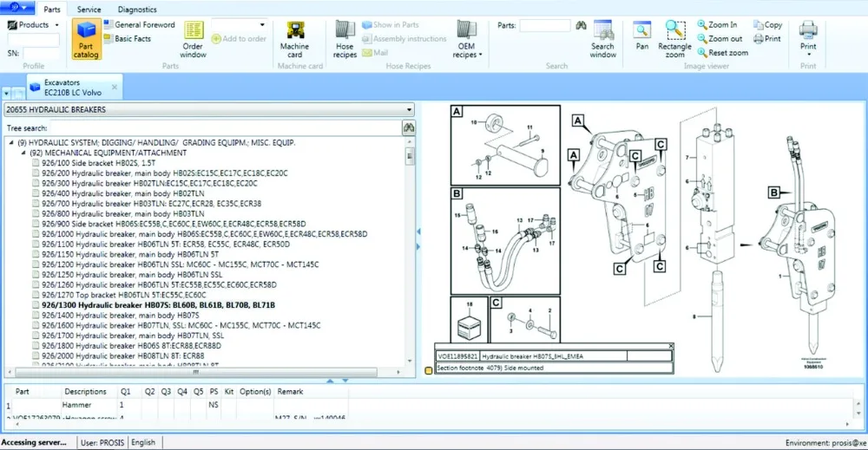Screen dimensions: 868x450
Task: Collapse the (92) MECHANICAL EQUIPMENT/ATTACHMENT node
Action: pos(23,153)
